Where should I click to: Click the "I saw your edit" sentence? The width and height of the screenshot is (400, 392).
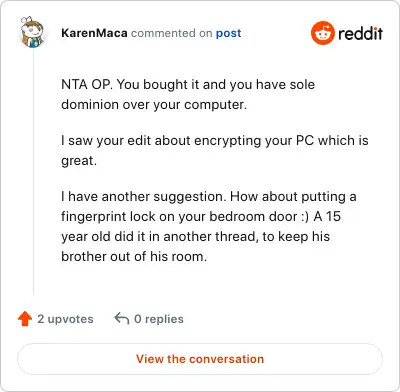click(x=215, y=141)
